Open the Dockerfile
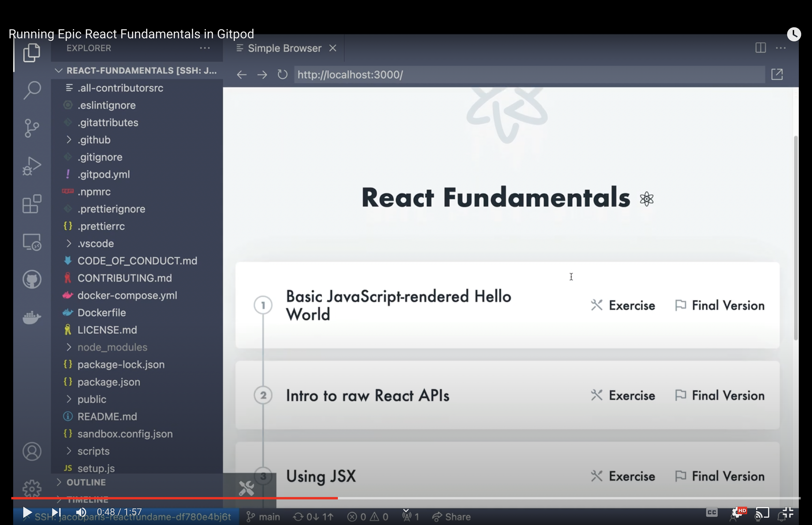Screen dimensions: 812x525 (137, 313)
